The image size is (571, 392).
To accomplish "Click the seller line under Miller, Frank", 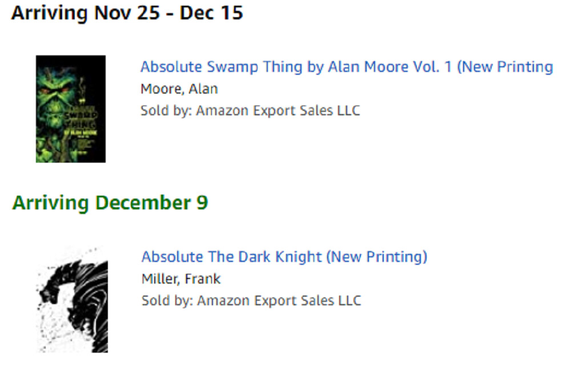I will (x=251, y=300).
